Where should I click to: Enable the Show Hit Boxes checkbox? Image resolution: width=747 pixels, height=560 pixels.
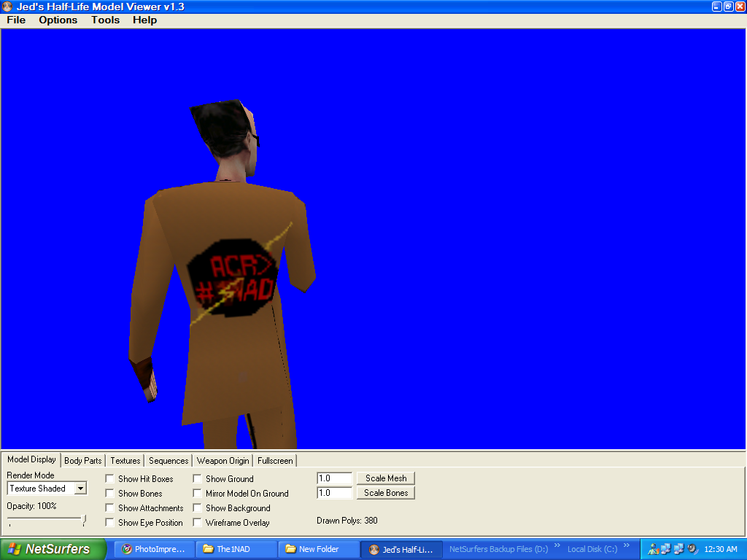pyautogui.click(x=109, y=478)
